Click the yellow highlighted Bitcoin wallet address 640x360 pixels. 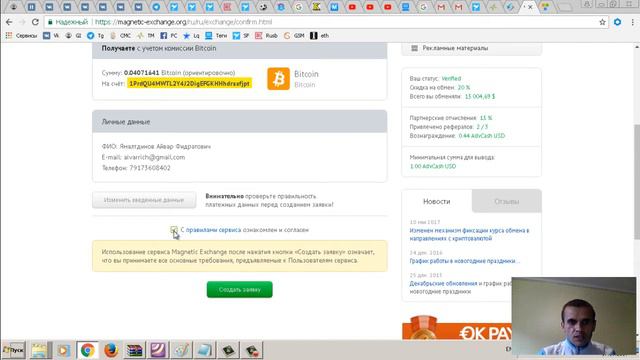pyautogui.click(x=189, y=83)
